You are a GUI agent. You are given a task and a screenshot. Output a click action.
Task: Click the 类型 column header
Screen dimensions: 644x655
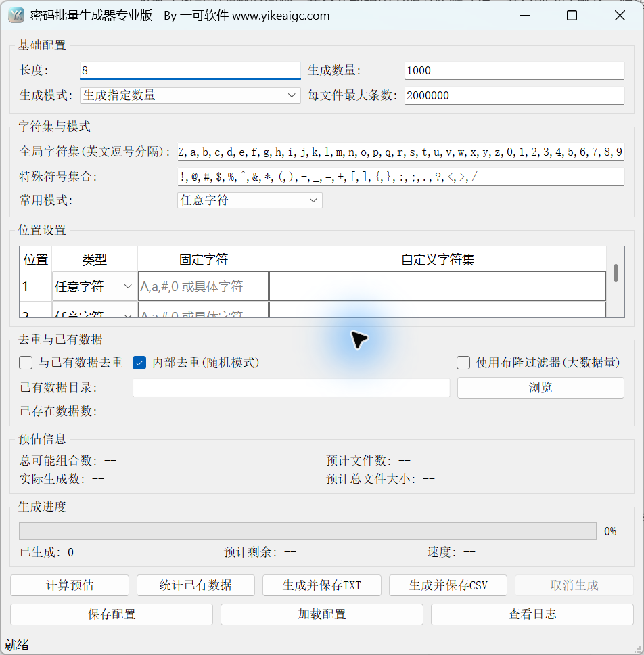95,259
